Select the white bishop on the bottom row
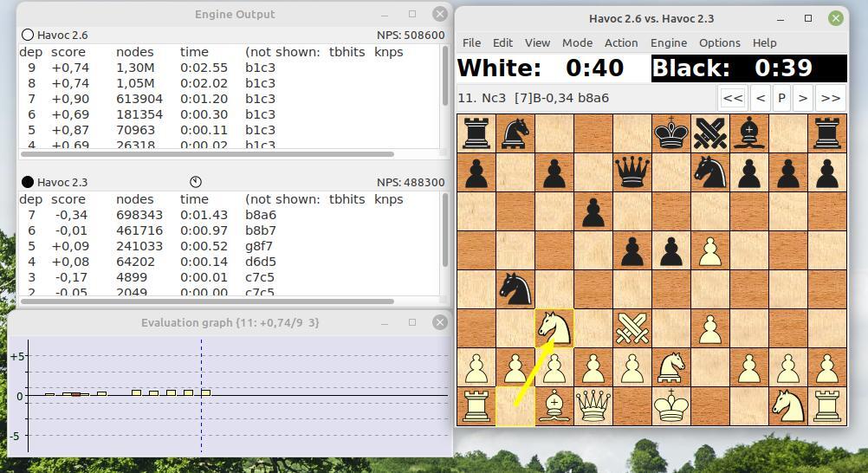Viewport: 868px width, 473px height. [554, 405]
